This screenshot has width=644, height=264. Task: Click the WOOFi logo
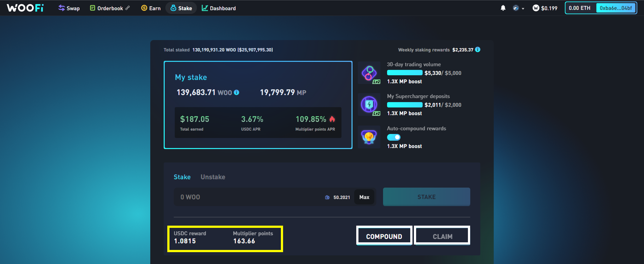[25, 8]
